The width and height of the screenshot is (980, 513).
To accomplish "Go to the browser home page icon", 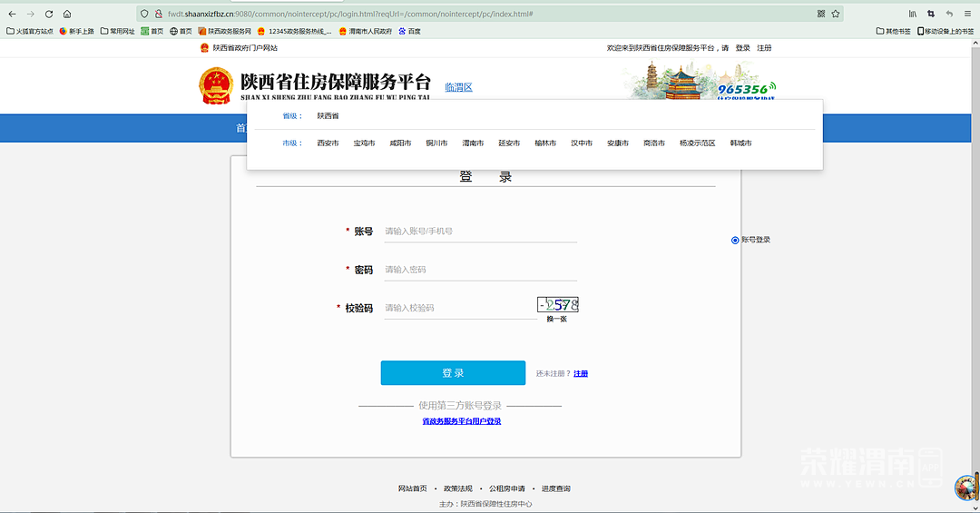I will 69,15.
